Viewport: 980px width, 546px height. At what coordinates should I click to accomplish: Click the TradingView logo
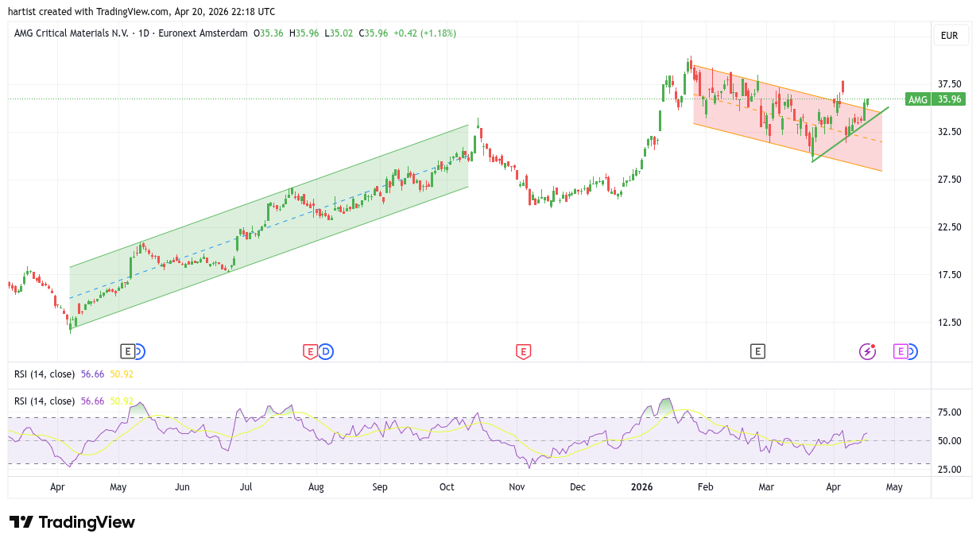click(72, 522)
